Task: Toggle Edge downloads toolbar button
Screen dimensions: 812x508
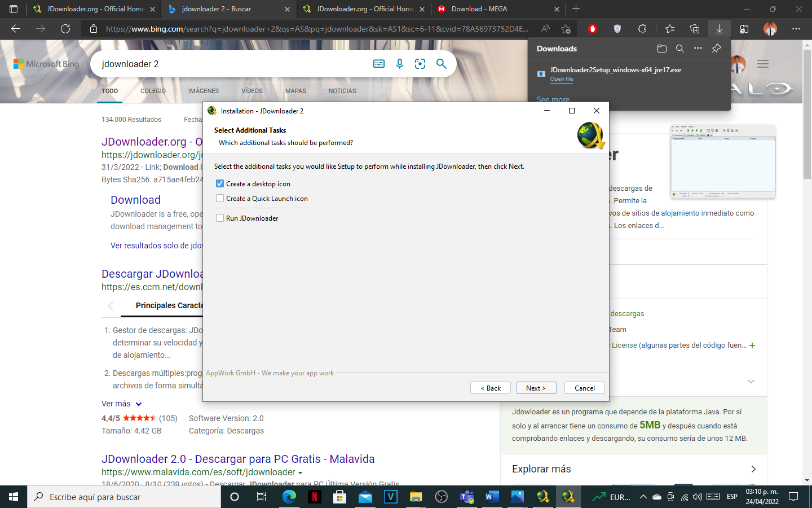Action: [720, 29]
